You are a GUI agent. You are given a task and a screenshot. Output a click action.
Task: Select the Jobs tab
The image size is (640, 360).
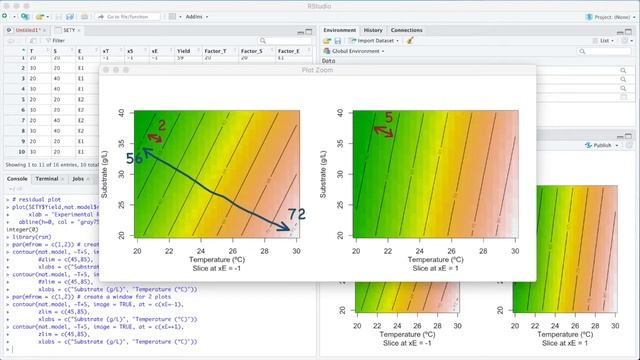[x=78, y=179]
